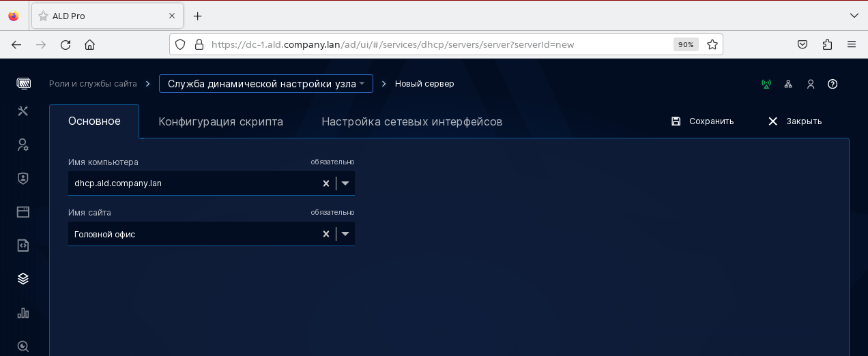
Task: Open 'Служба динамической настройки узла' breadcrumb dropdown
Action: click(x=266, y=84)
